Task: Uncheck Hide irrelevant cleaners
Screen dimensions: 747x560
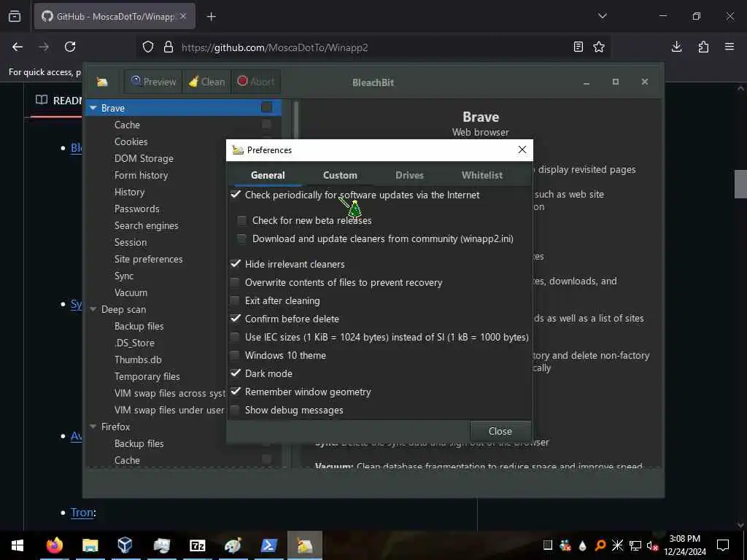Action: click(x=236, y=264)
